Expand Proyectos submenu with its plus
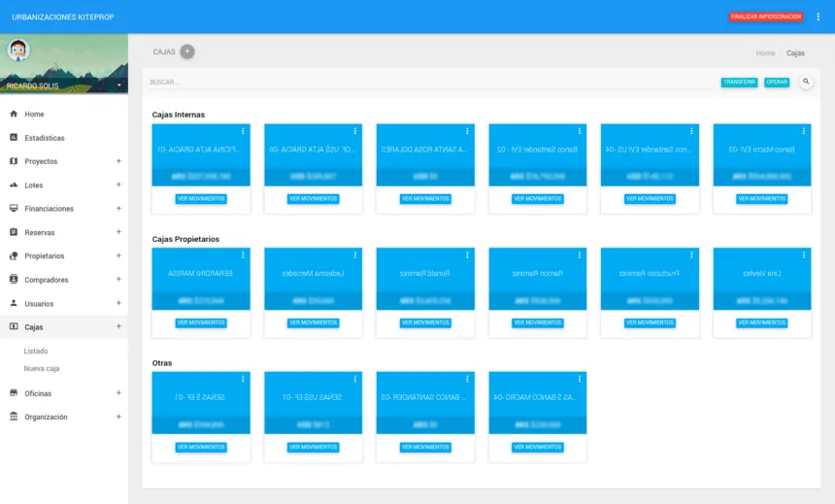Image resolution: width=835 pixels, height=504 pixels. pos(118,161)
